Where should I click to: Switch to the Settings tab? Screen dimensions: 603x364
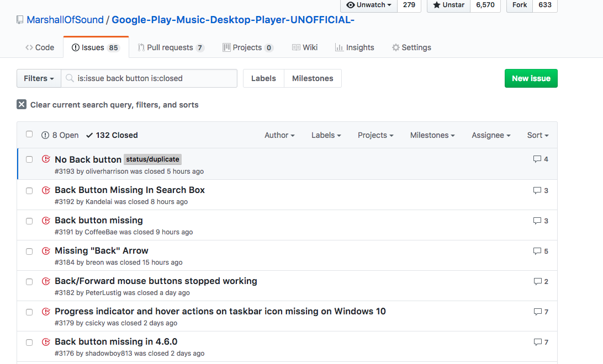tap(411, 47)
